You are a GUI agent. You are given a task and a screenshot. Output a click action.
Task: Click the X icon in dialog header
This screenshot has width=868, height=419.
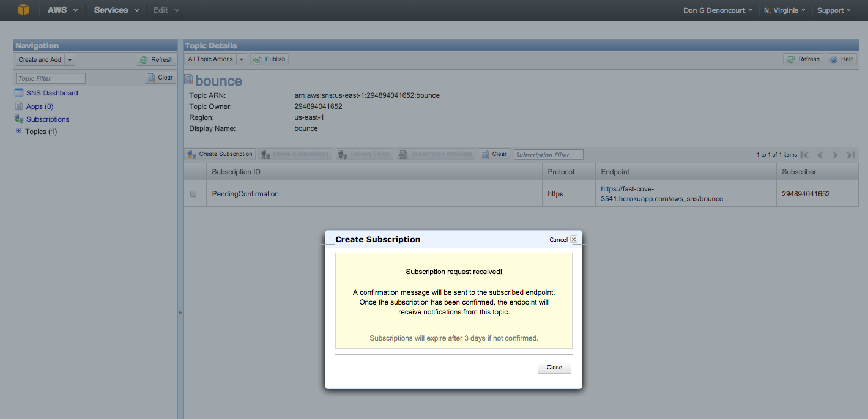click(x=574, y=239)
